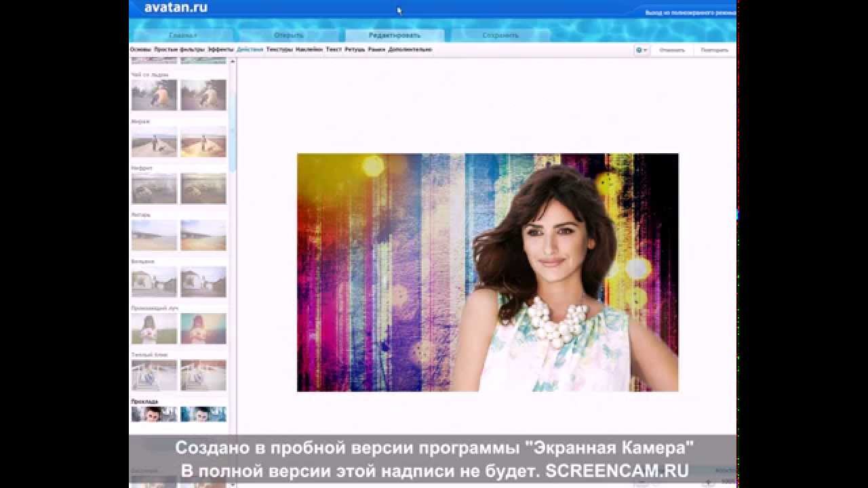The image size is (868, 488).
Task: Open the Рамки section
Action: click(x=377, y=49)
